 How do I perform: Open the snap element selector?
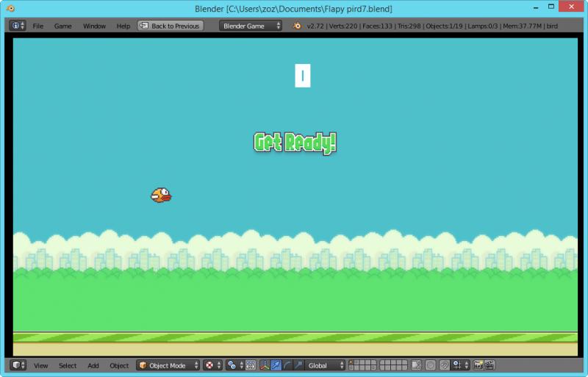[460, 365]
